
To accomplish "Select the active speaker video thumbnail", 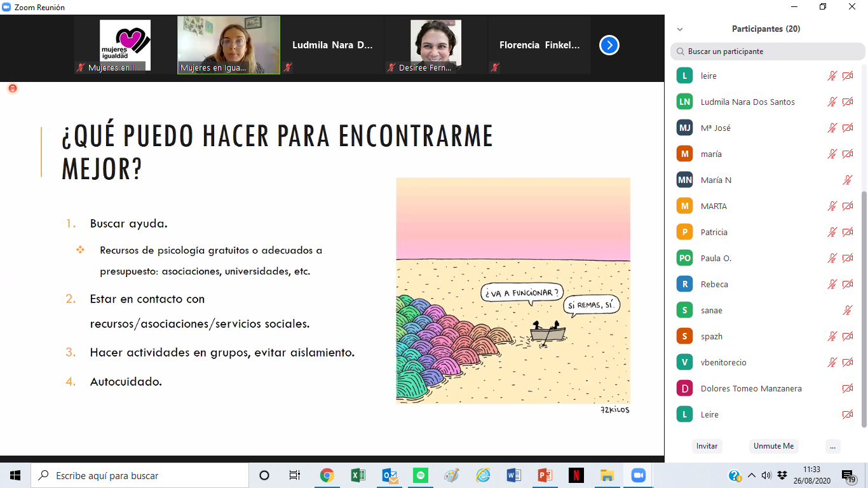I will coord(229,46).
